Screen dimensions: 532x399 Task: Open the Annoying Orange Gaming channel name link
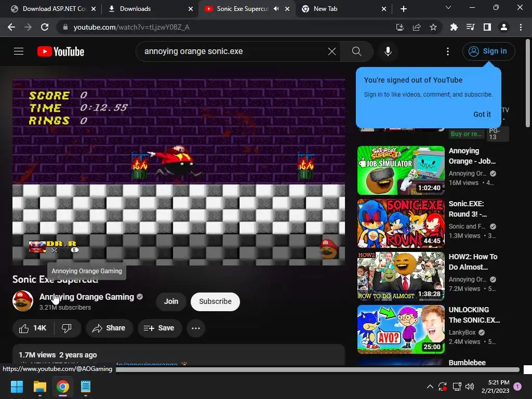coord(87,297)
